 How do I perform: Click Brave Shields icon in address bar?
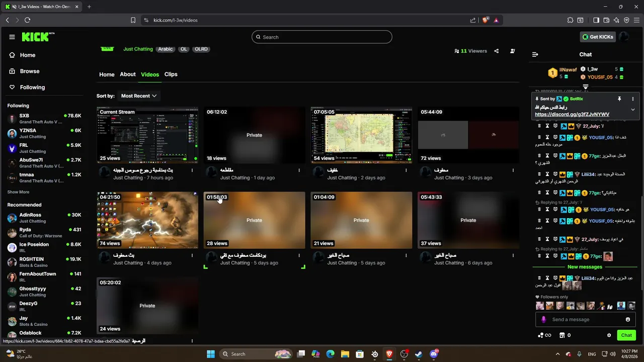(x=486, y=20)
